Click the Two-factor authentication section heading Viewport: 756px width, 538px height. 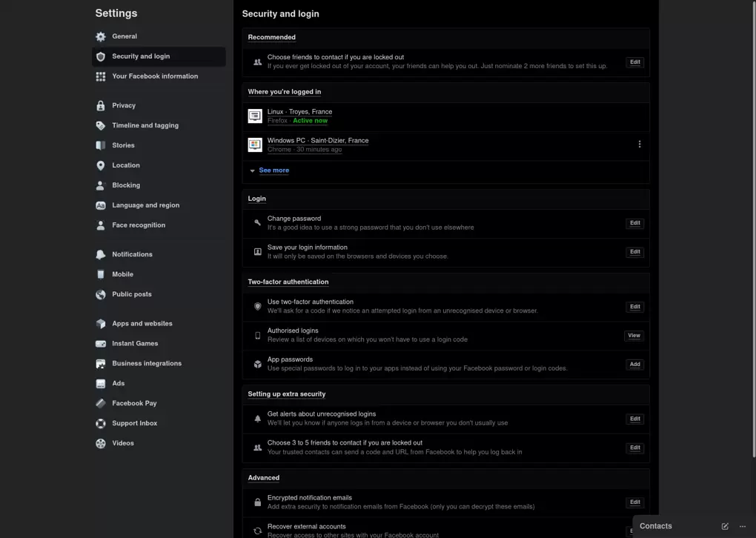[288, 282]
